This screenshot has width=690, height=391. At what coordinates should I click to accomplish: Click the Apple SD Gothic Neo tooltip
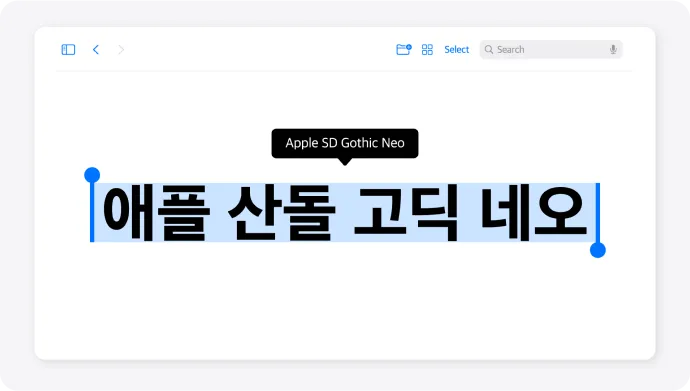pyautogui.click(x=345, y=143)
